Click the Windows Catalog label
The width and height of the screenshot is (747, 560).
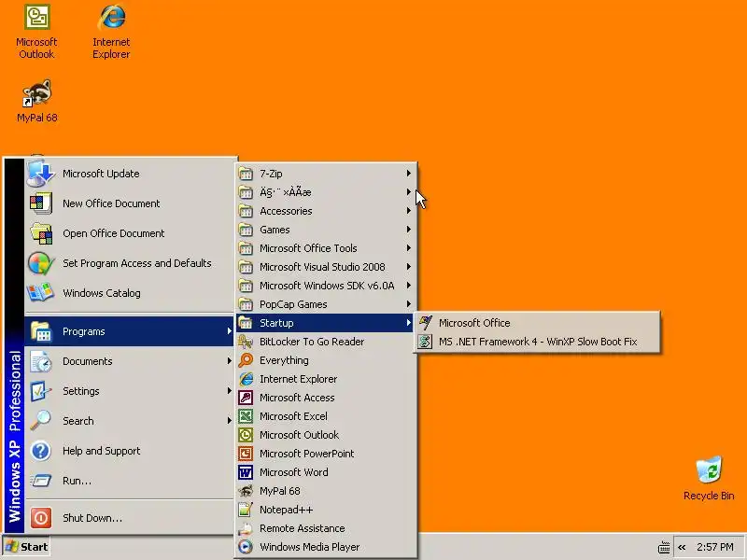pos(102,293)
